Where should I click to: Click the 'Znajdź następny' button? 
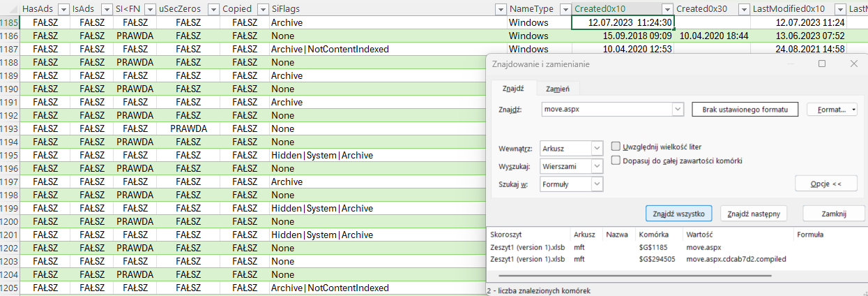pyautogui.click(x=758, y=214)
